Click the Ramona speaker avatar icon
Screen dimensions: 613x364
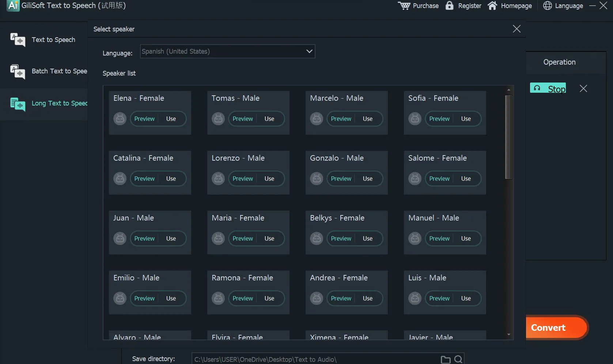pyautogui.click(x=218, y=298)
